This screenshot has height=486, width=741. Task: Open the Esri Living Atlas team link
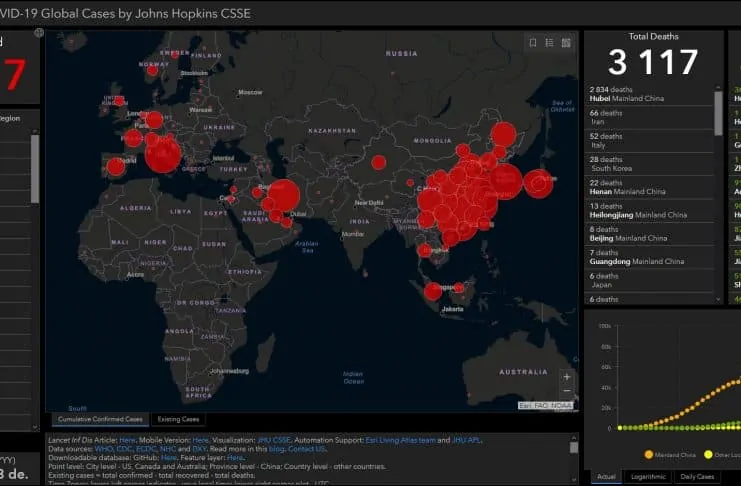[400, 440]
